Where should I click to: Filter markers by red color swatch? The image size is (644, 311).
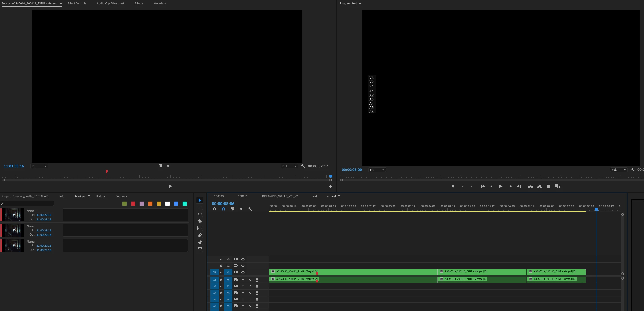pyautogui.click(x=133, y=204)
